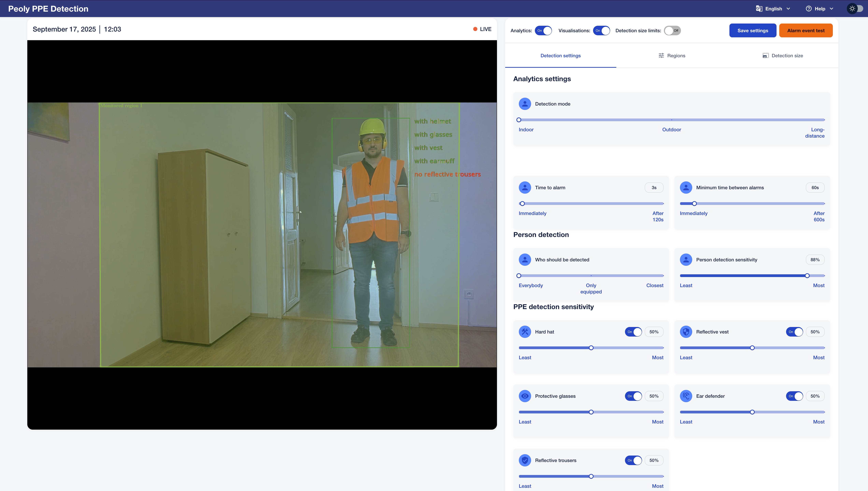
Task: Click the Detection mode person icon
Action: (525, 104)
